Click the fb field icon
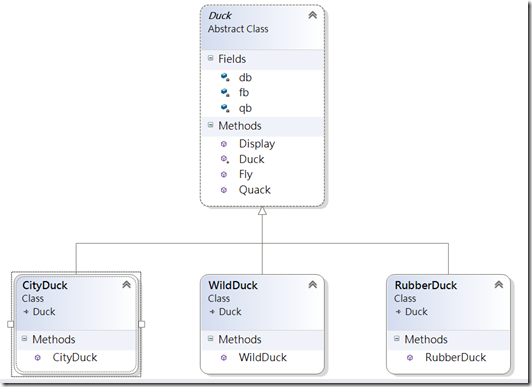Viewport: 532px width, 387px height. tap(225, 92)
